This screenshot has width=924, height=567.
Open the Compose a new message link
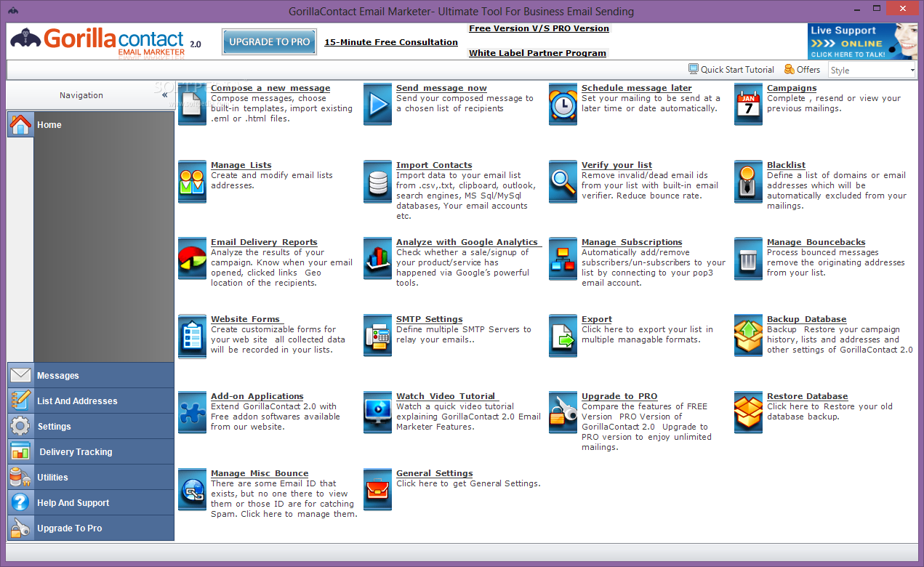[x=270, y=88]
